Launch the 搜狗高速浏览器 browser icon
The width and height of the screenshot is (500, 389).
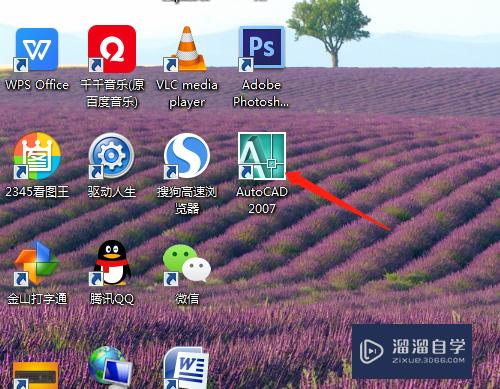pos(187,156)
